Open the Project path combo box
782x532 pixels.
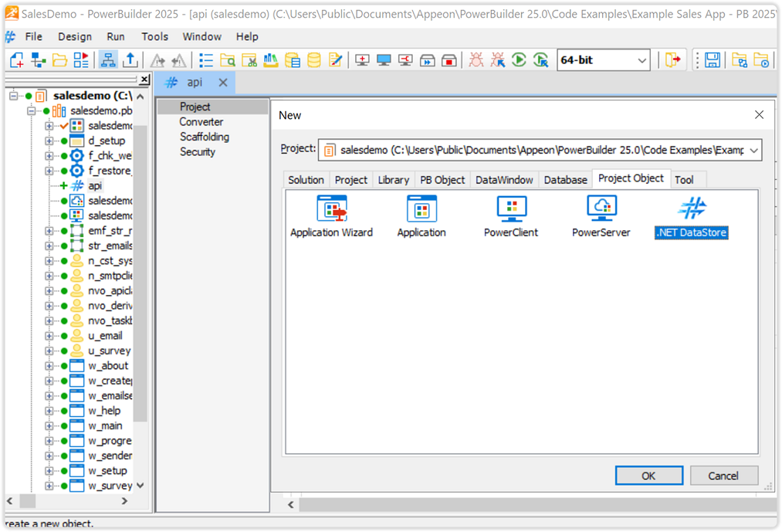pyautogui.click(x=540, y=150)
